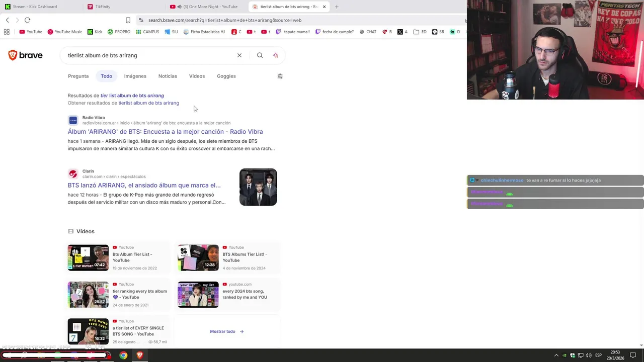Open the search filter settings icon
This screenshot has height=362, width=644.
tap(280, 76)
